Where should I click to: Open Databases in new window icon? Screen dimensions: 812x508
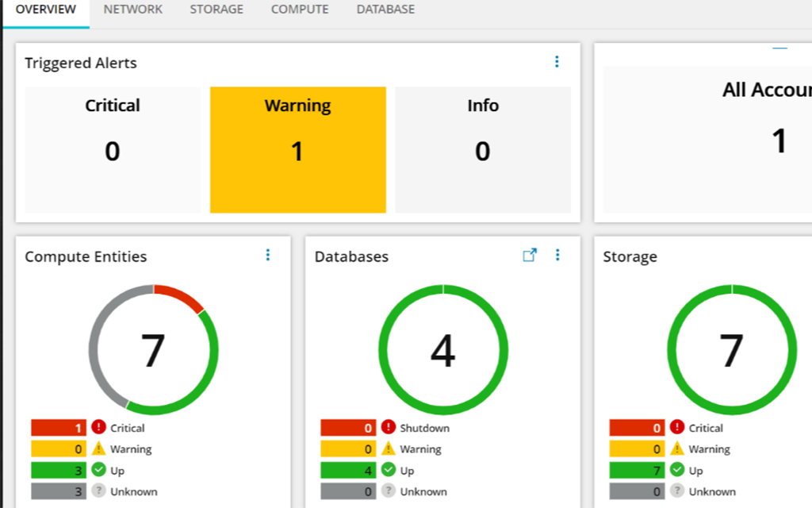(x=529, y=255)
